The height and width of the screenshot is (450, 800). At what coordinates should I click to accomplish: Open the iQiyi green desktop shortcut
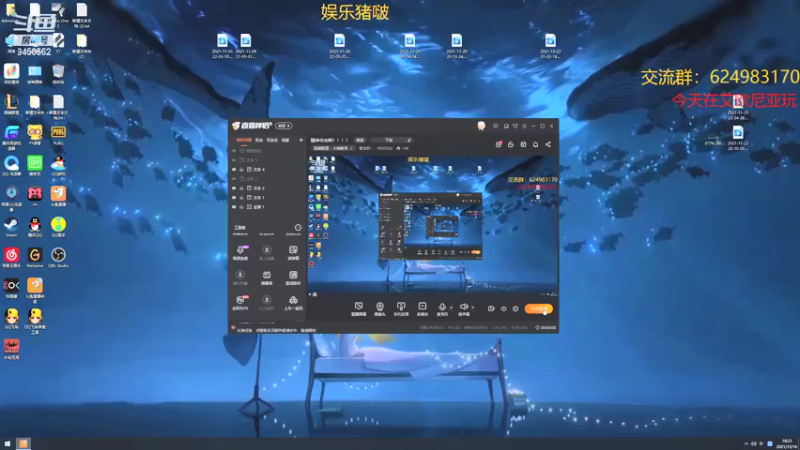pos(35,165)
